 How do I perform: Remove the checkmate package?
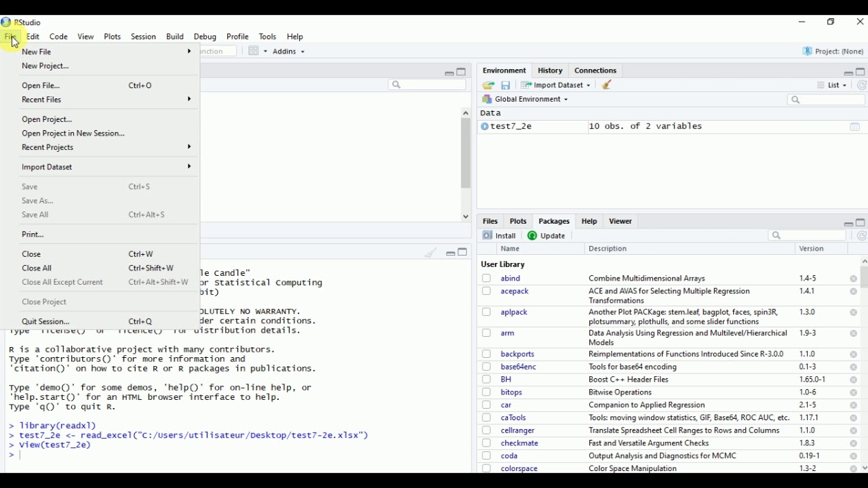point(854,445)
